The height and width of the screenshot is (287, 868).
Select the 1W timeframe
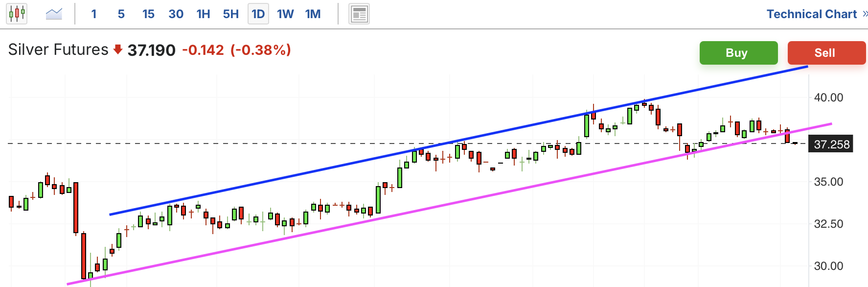click(285, 14)
